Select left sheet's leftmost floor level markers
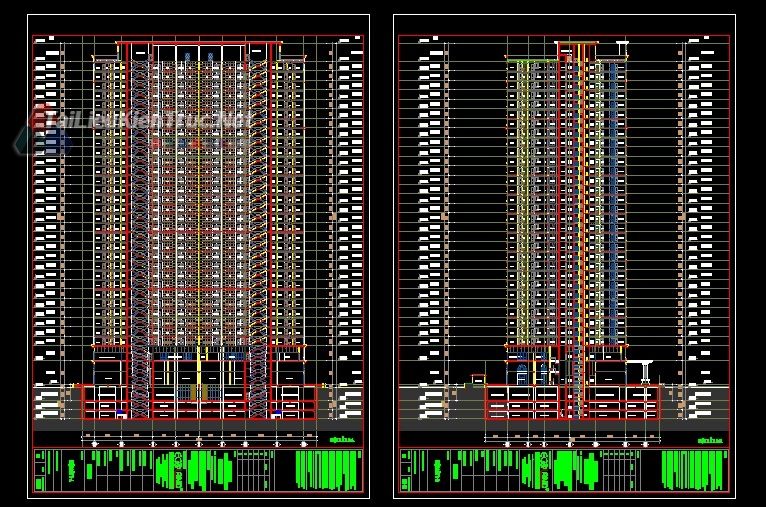Screen dimensions: 766x507 47,200
